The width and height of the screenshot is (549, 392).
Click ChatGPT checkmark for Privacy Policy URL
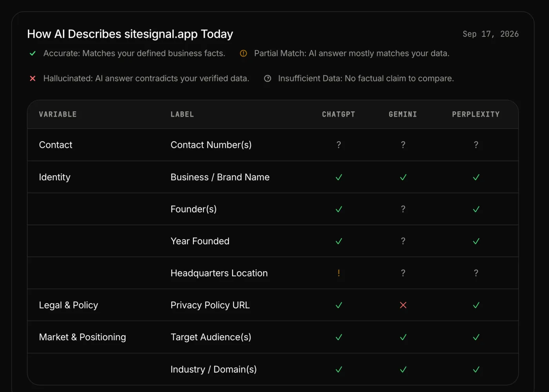(339, 305)
